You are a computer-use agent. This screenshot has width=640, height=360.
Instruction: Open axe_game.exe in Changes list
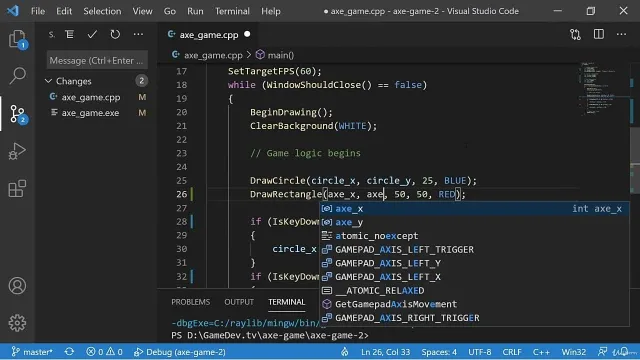pyautogui.click(x=90, y=113)
